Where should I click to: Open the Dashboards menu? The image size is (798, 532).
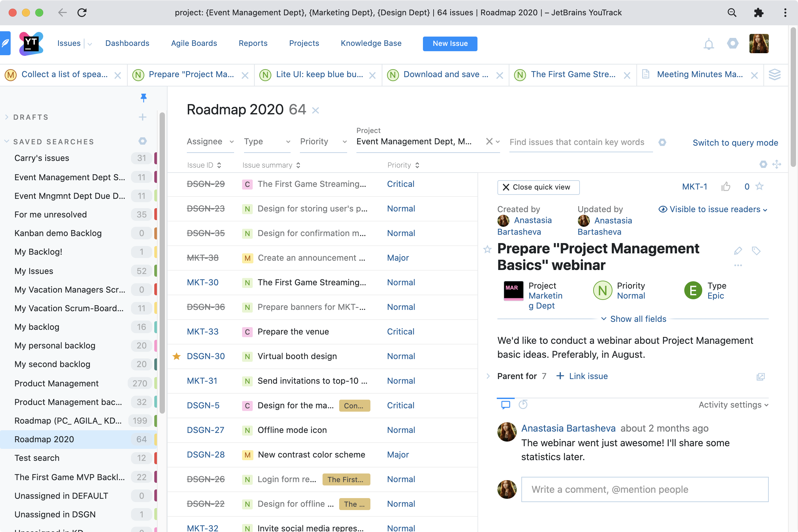coord(127,44)
